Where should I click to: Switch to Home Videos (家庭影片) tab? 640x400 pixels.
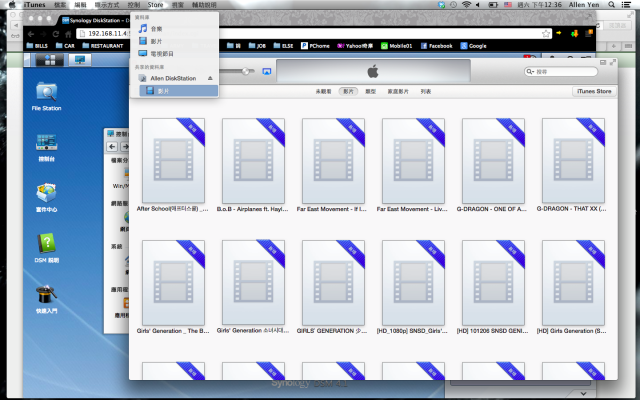click(398, 91)
